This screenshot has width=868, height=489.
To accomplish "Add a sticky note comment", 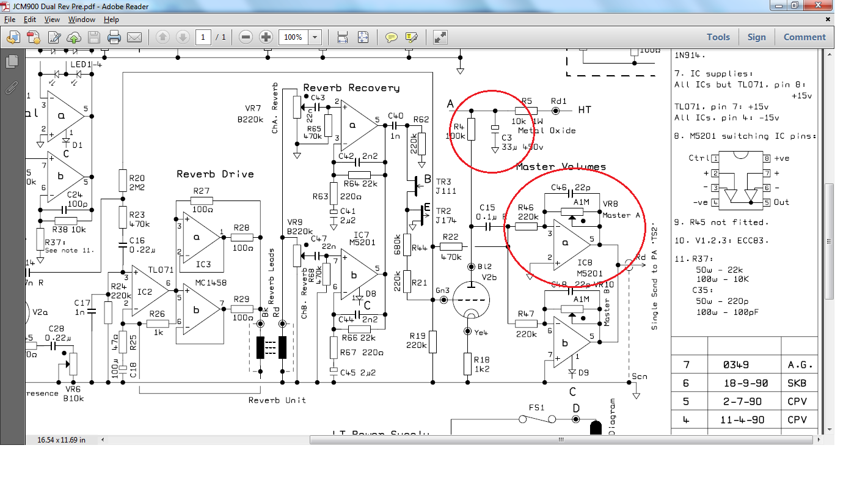I will pyautogui.click(x=392, y=37).
